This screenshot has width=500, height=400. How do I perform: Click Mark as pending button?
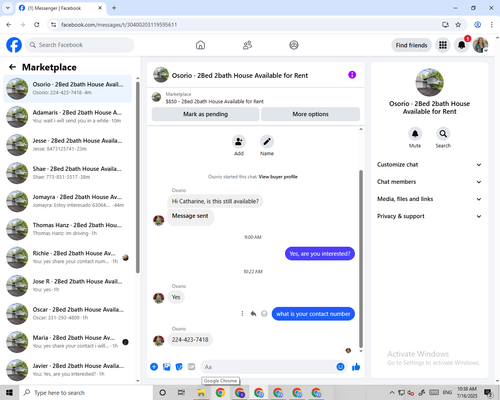(205, 114)
